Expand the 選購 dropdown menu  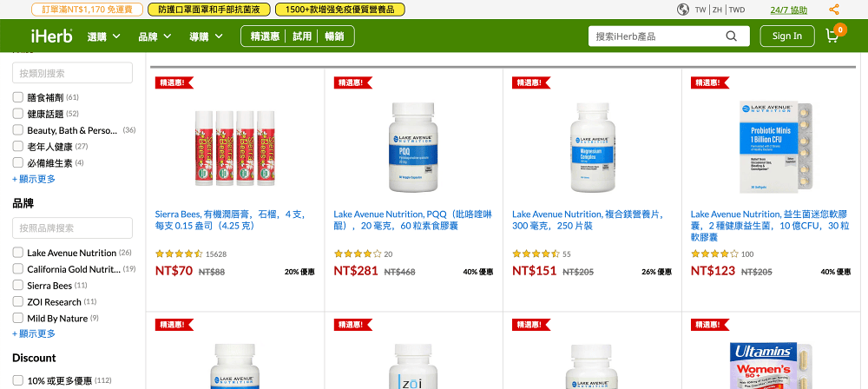tap(103, 36)
